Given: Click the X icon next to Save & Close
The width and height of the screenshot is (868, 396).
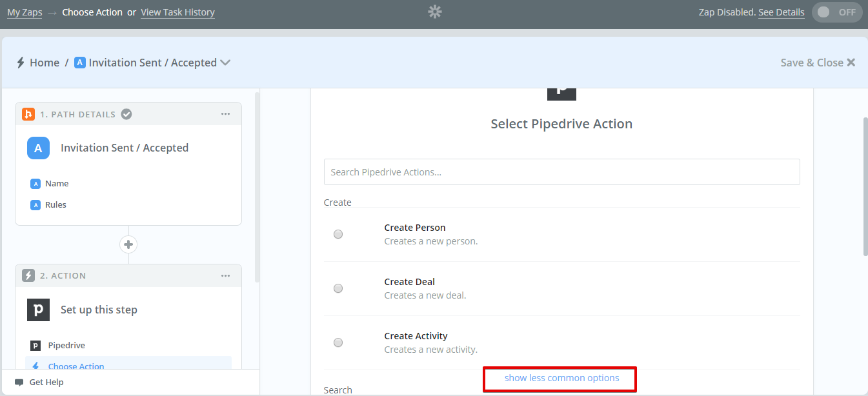Looking at the screenshot, I should click(x=851, y=63).
